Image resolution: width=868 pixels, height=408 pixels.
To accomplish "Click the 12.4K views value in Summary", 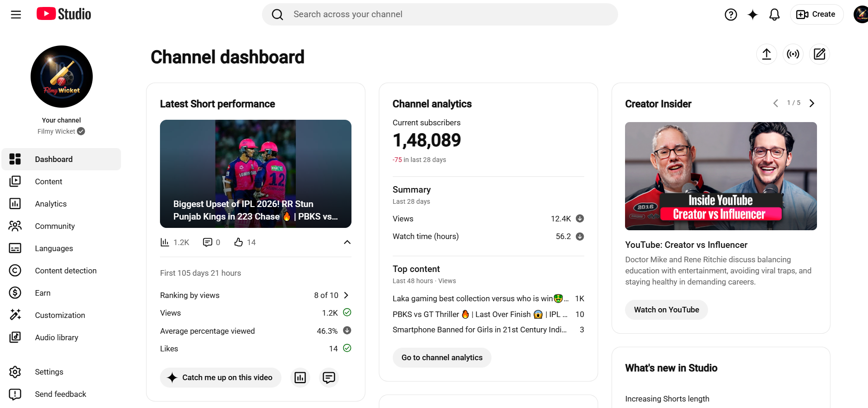I will [561, 219].
